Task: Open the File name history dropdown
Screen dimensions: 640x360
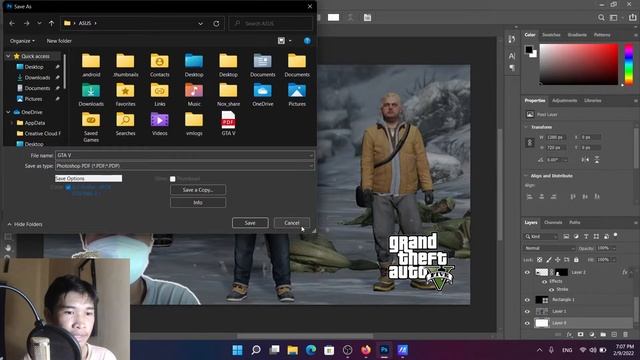Action: [x=311, y=156]
